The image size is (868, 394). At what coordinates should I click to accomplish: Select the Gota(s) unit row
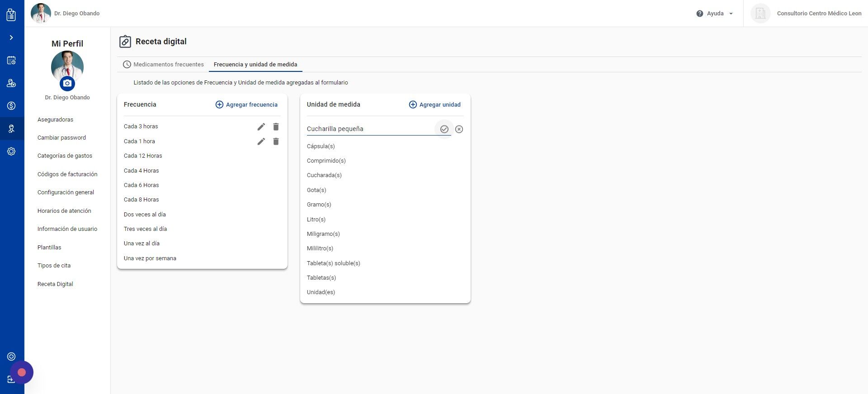[x=385, y=190]
